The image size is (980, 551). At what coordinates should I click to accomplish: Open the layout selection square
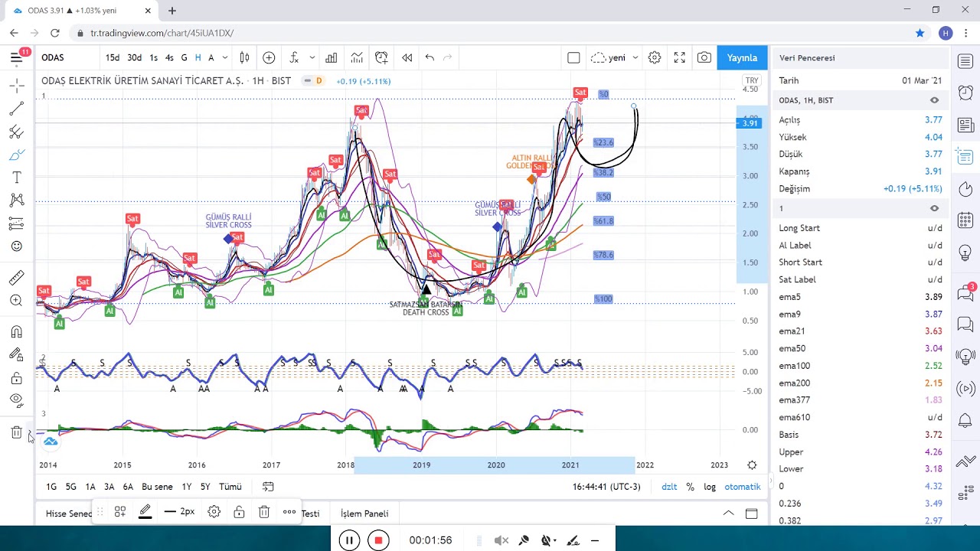pos(573,57)
